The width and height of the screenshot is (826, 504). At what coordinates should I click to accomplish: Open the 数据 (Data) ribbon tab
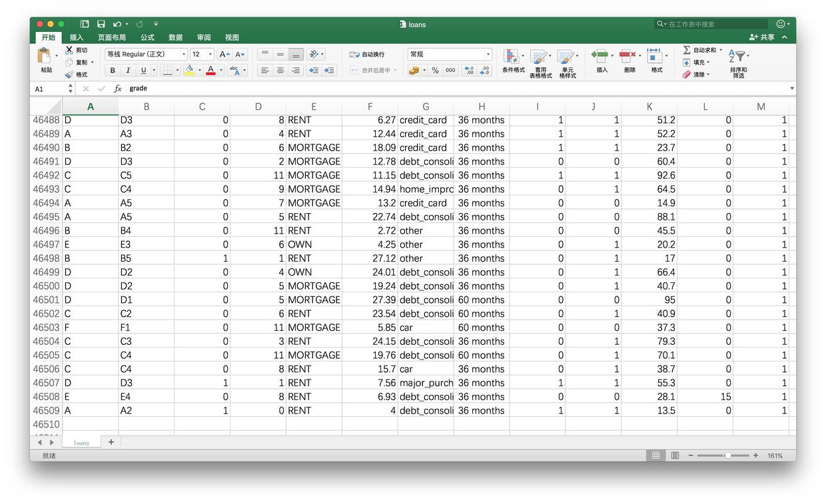coord(175,37)
